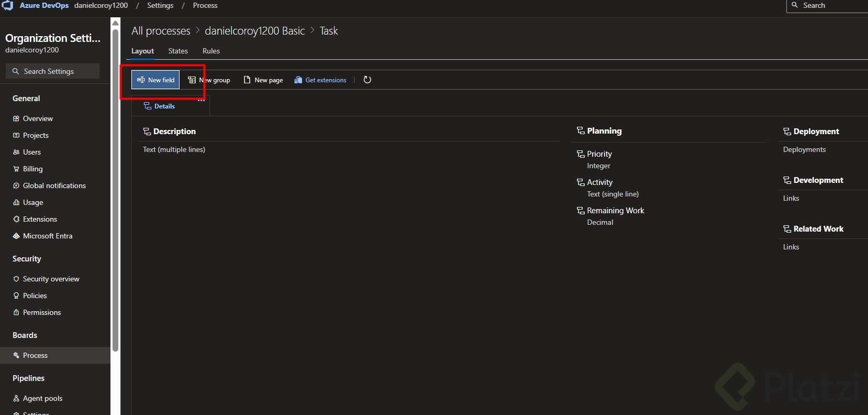Switch to the States tab
The image size is (868, 415).
click(x=178, y=51)
